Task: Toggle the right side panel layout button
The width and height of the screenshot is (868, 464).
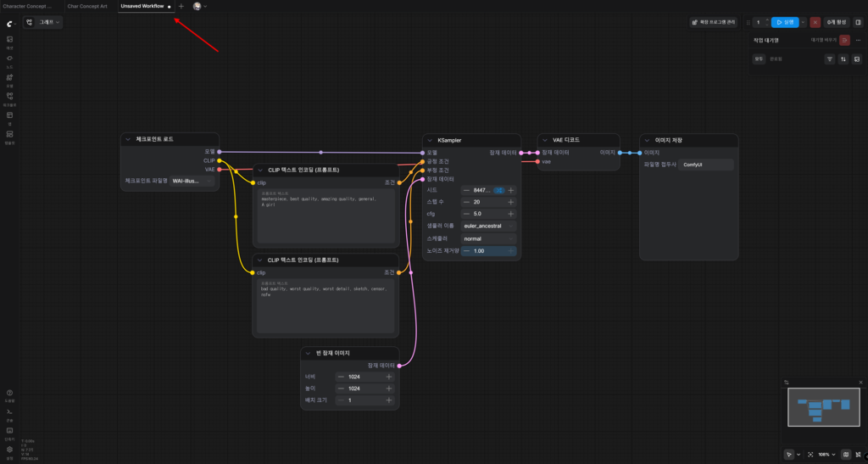Action: 858,22
